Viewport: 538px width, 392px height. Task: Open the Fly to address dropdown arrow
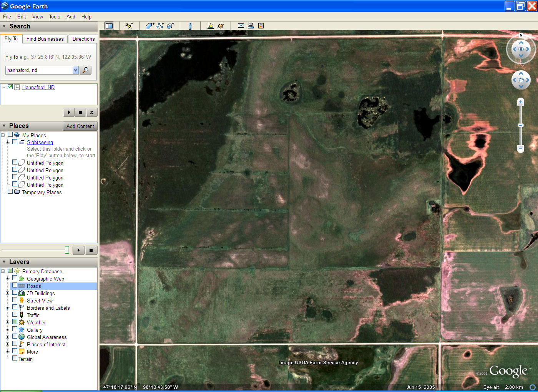pyautogui.click(x=75, y=70)
